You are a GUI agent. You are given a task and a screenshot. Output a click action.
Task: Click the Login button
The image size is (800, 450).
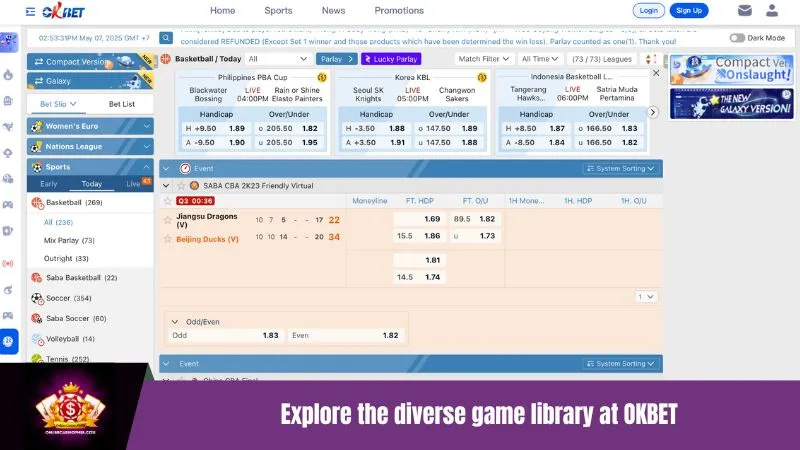coord(648,10)
